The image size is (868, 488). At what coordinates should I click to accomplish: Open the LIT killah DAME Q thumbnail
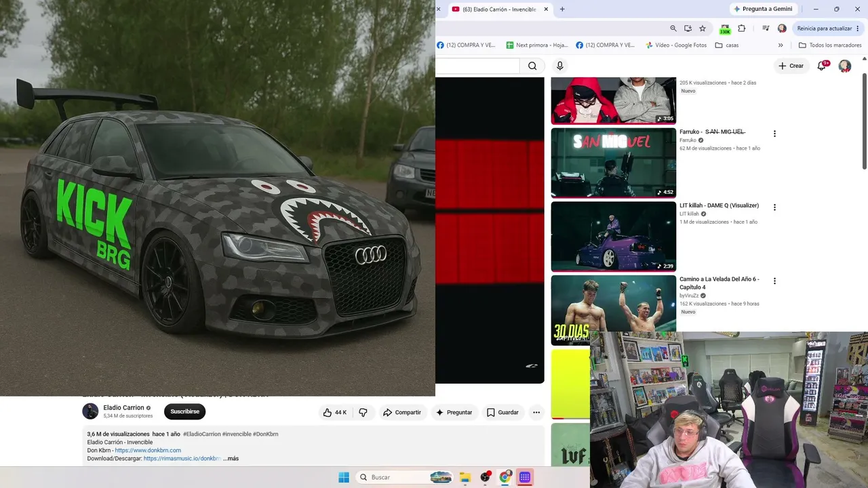click(614, 237)
